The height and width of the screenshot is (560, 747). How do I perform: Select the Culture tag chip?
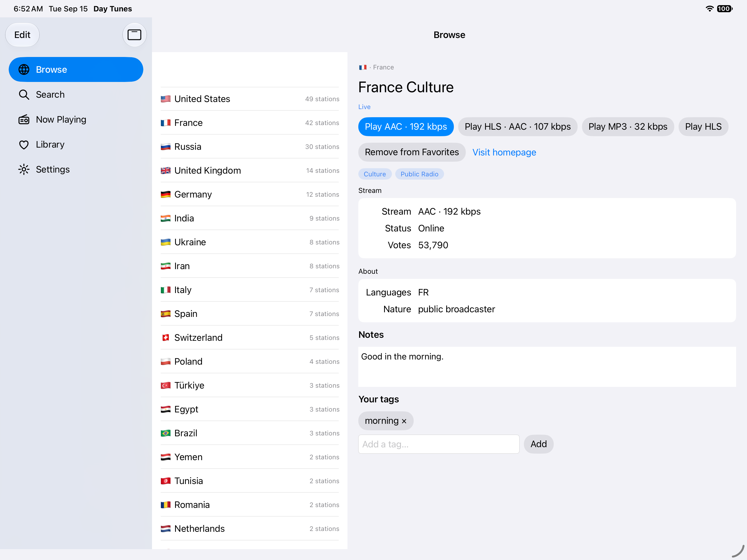pyautogui.click(x=375, y=174)
